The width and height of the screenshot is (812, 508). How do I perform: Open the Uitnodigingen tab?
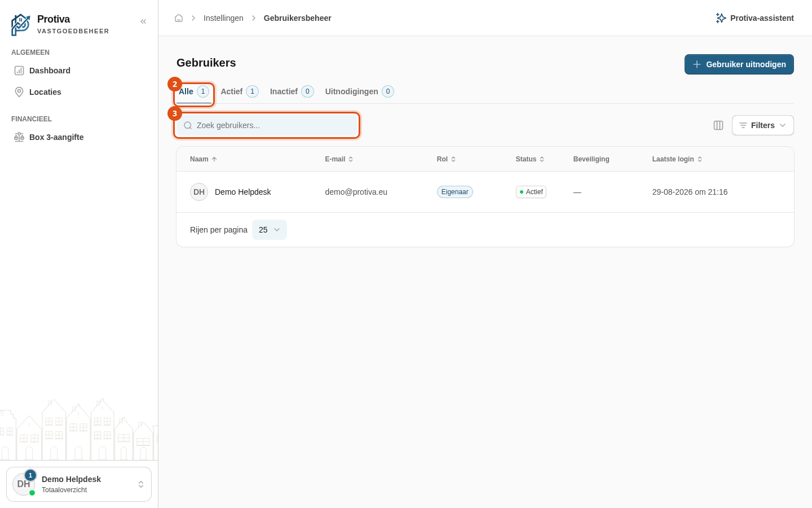click(x=359, y=91)
